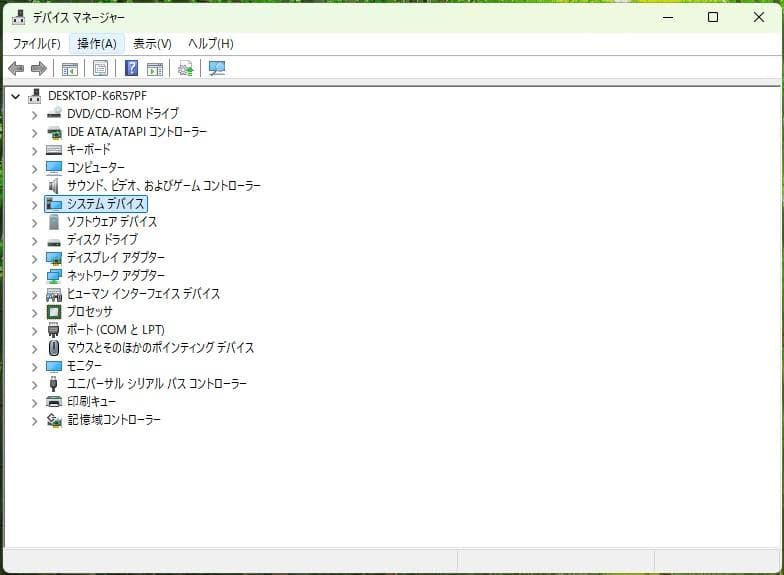This screenshot has height=575, width=784.
Task: Minimize the Device Manager window
Action: pyautogui.click(x=668, y=18)
